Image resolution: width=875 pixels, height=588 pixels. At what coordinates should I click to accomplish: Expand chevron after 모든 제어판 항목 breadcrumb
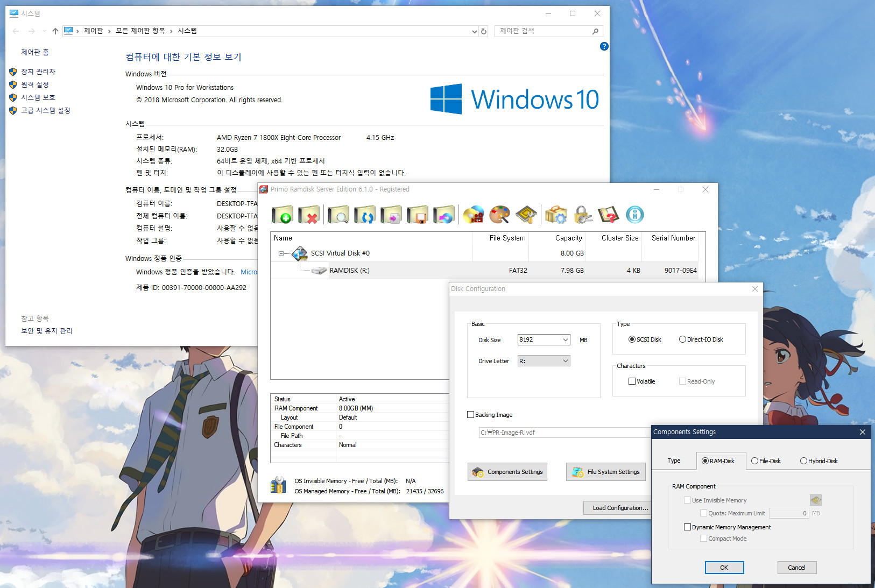pyautogui.click(x=171, y=31)
